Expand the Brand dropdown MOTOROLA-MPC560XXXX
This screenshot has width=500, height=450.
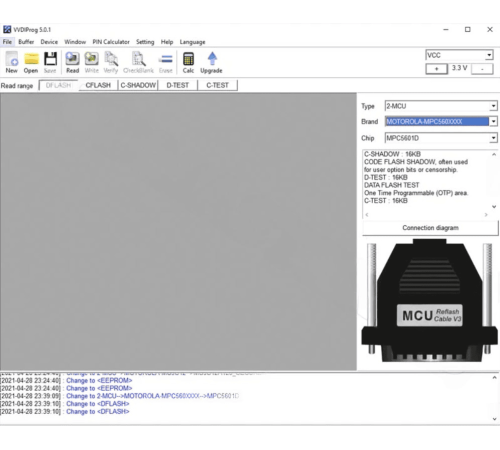(x=493, y=121)
